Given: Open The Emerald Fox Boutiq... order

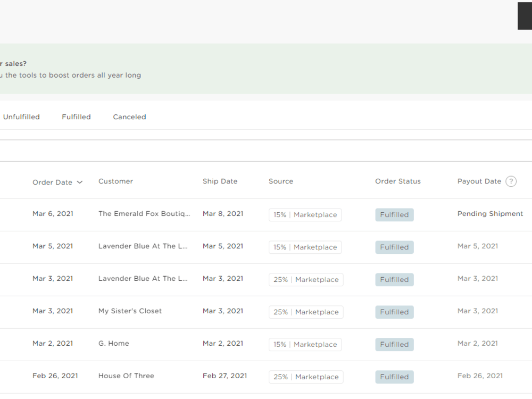Looking at the screenshot, I should 144,214.
